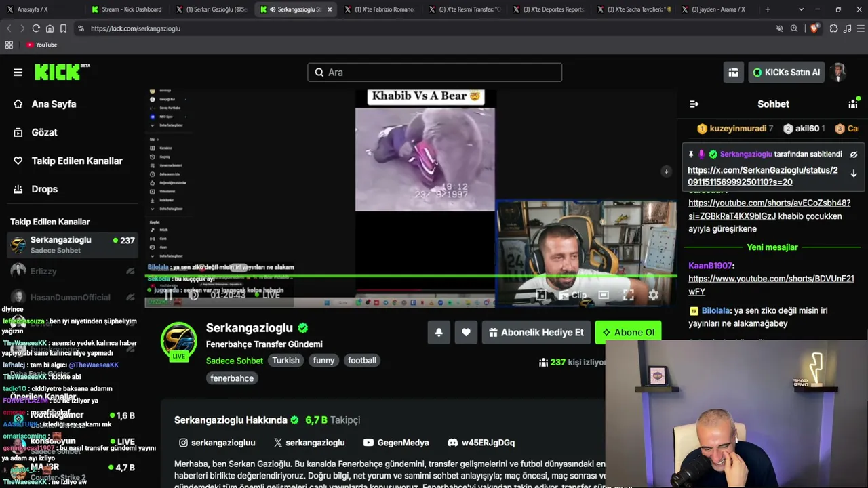Open Brave Shields icon

[814, 28]
